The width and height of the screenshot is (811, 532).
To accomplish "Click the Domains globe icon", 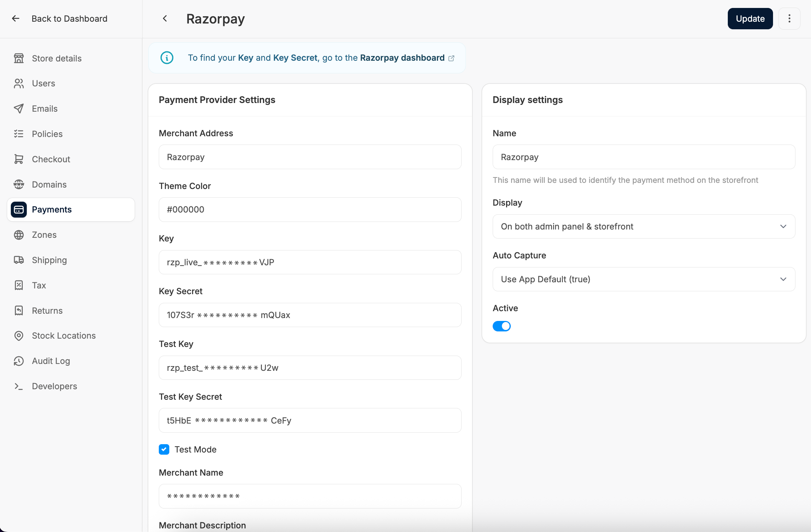I will pyautogui.click(x=19, y=184).
